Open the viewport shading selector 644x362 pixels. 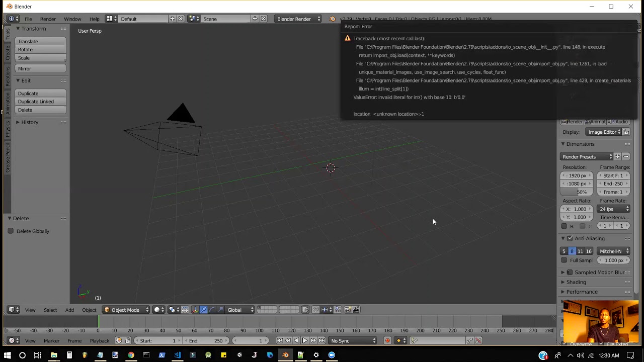pos(159,310)
